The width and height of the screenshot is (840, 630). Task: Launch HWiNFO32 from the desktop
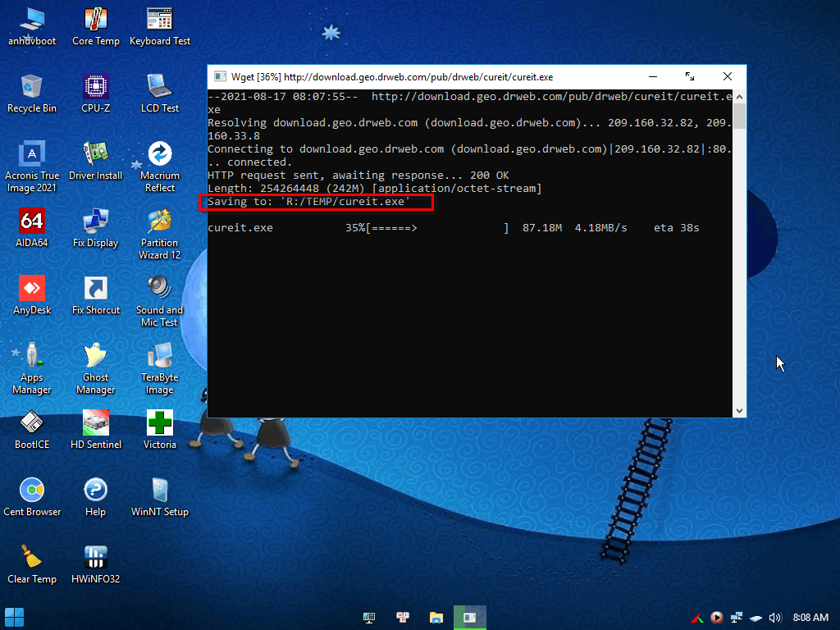point(96,564)
